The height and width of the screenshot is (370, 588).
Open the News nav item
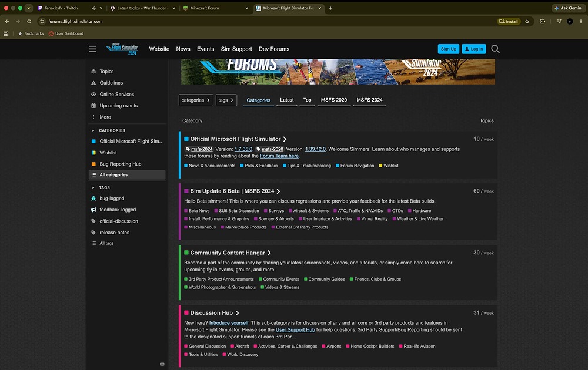pos(183,49)
